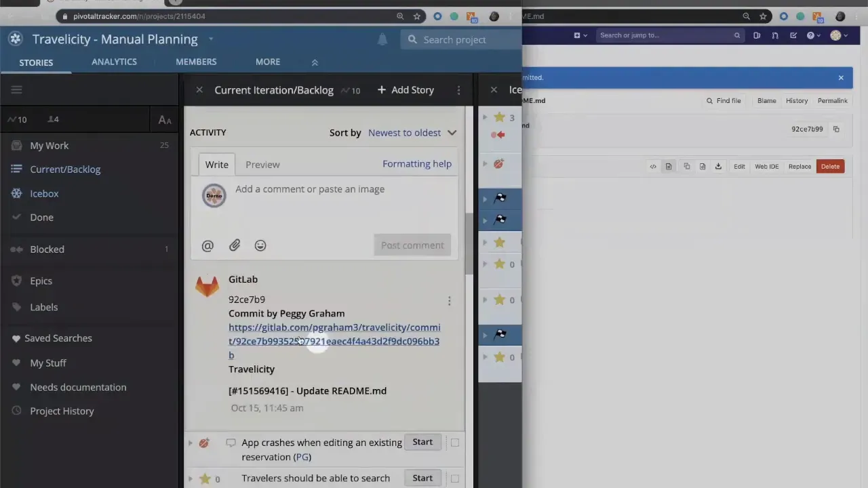
Task: Click the @ mention icon in comment toolbar
Action: coord(208,245)
